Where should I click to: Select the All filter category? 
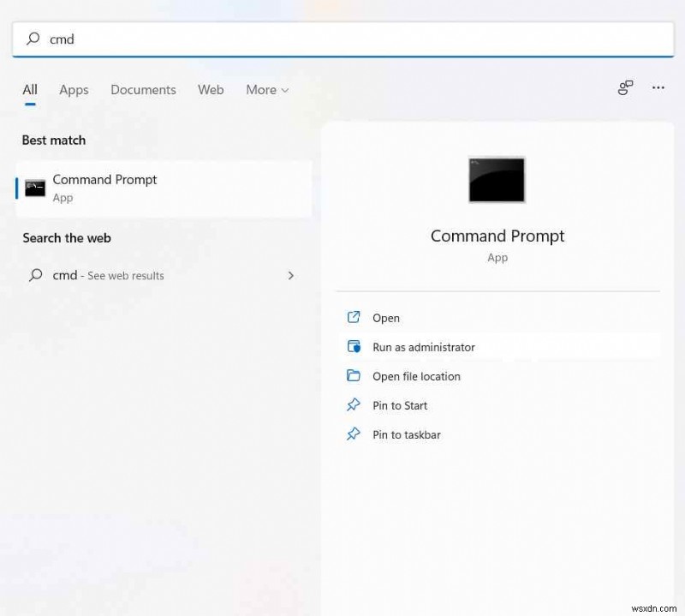click(29, 90)
